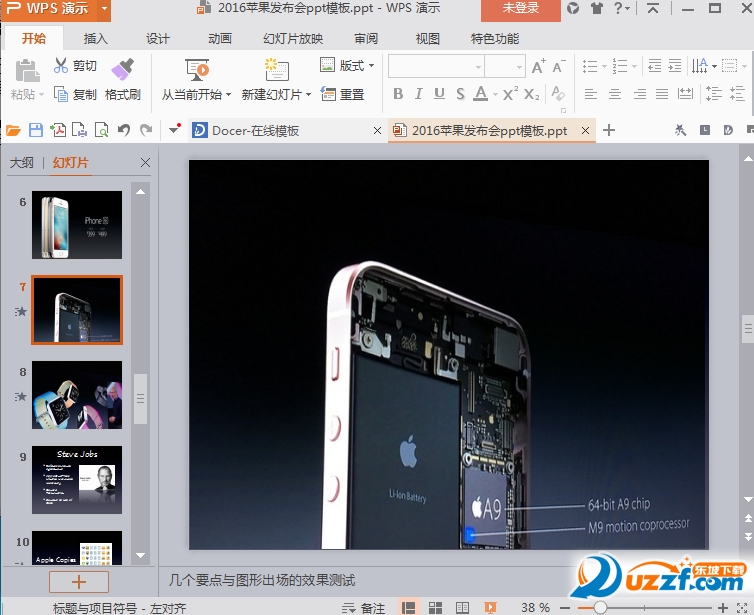Expand the Paste options arrow
The width and height of the screenshot is (754, 615).
[41, 94]
